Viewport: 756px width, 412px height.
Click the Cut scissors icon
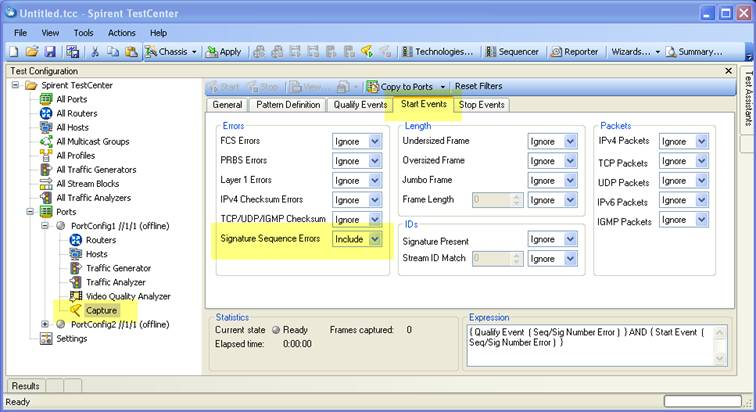click(95, 52)
